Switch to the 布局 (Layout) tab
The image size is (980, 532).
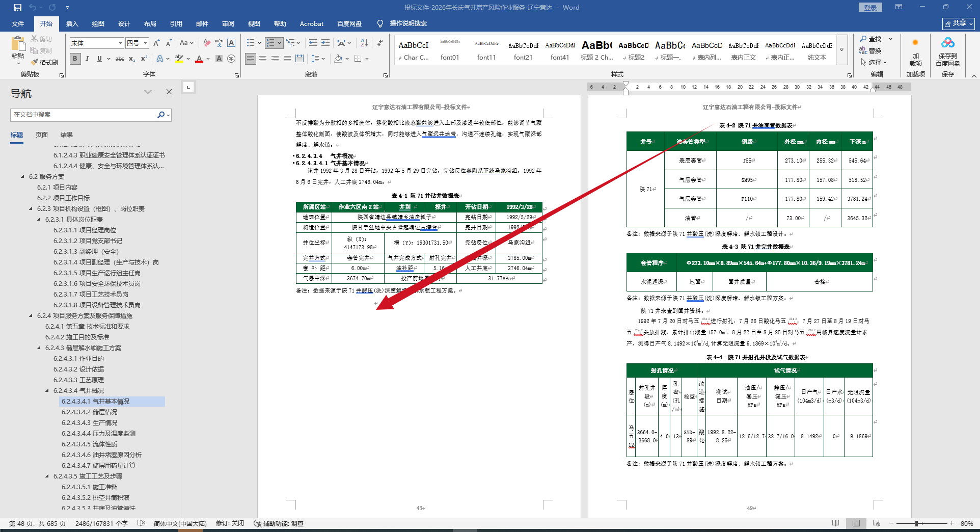click(150, 23)
